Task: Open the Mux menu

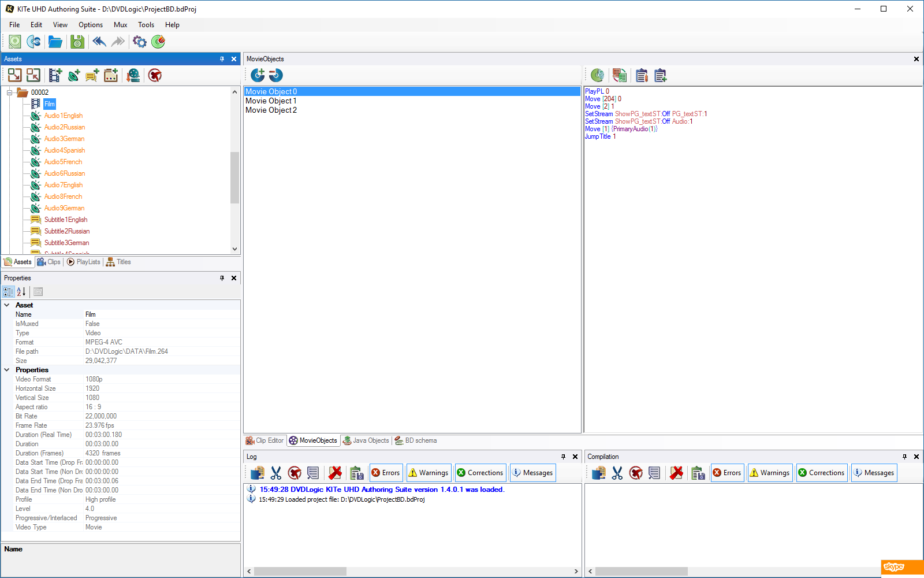Action: tap(120, 25)
